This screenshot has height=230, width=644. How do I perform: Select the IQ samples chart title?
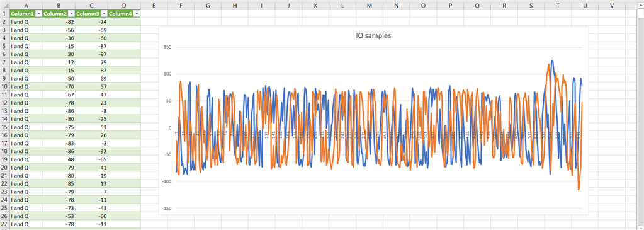(x=373, y=35)
